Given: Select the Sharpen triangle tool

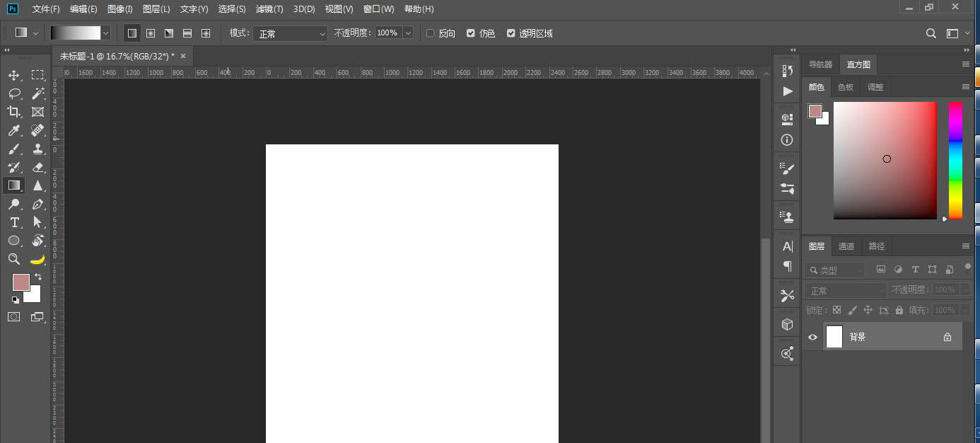Looking at the screenshot, I should [37, 185].
